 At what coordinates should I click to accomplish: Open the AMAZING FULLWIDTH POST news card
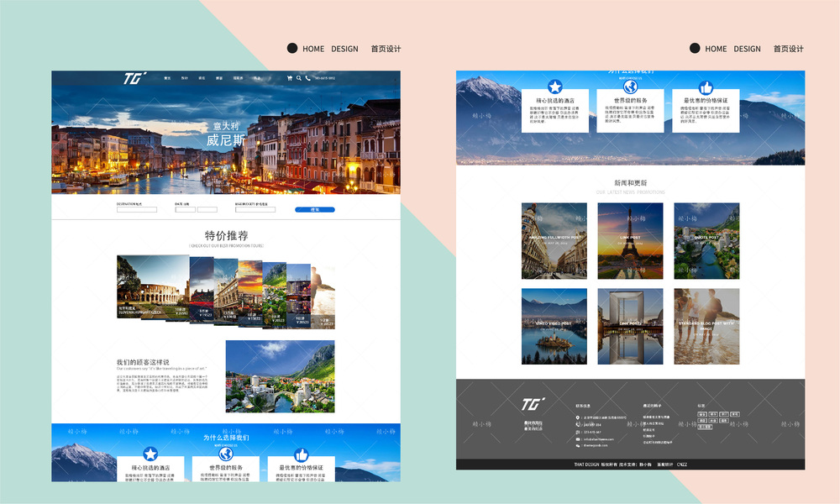click(554, 241)
